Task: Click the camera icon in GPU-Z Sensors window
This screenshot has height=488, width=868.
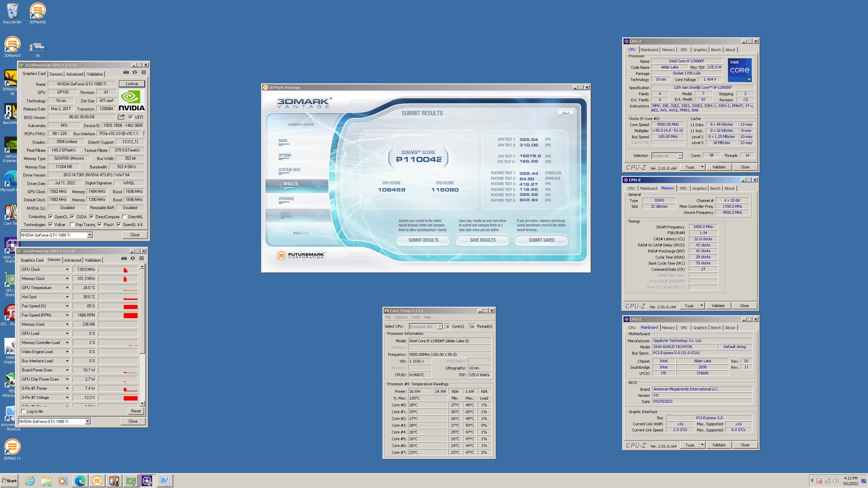Action: [124, 258]
